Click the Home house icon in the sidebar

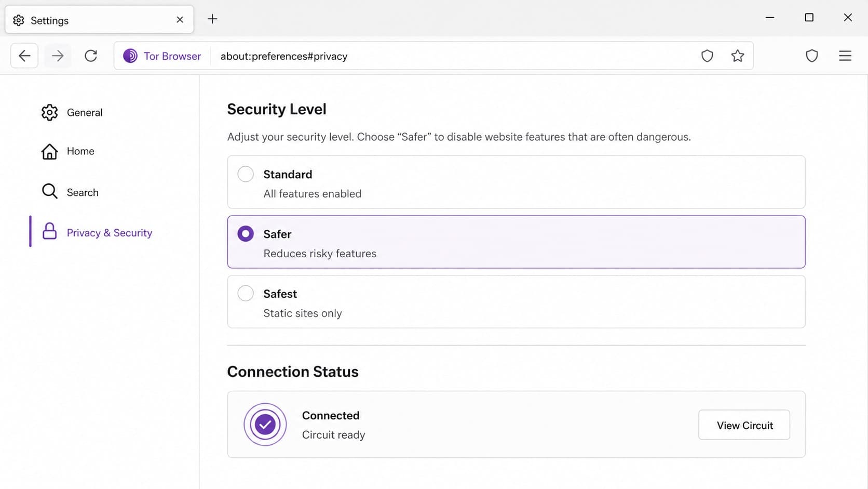(x=49, y=151)
